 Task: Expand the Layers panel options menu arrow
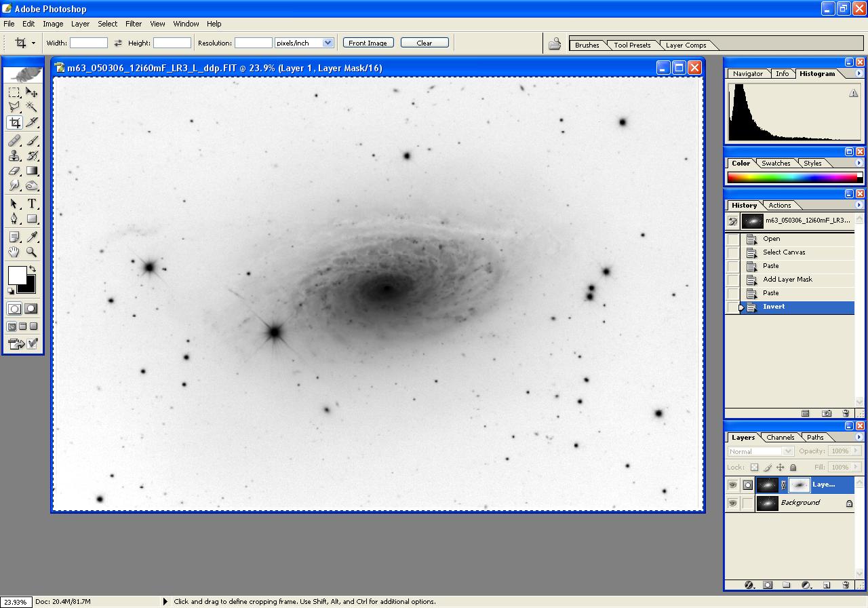pyautogui.click(x=859, y=437)
